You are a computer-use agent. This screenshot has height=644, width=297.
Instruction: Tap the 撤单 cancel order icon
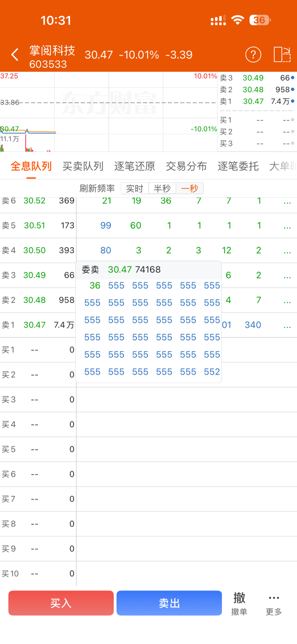(x=239, y=604)
